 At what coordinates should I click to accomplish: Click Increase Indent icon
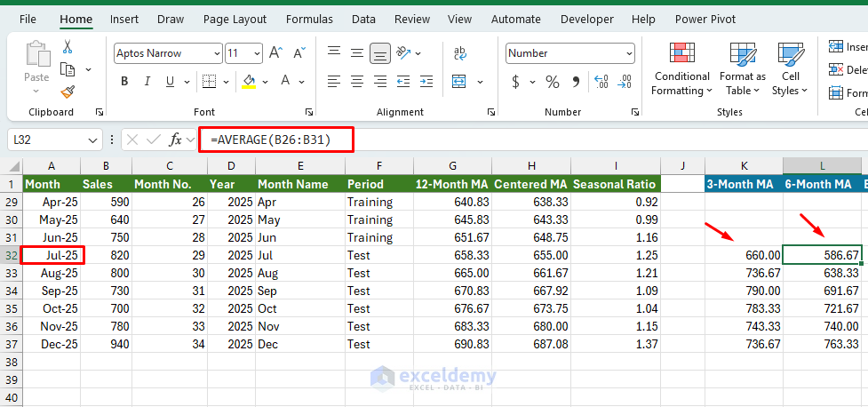coord(426,82)
